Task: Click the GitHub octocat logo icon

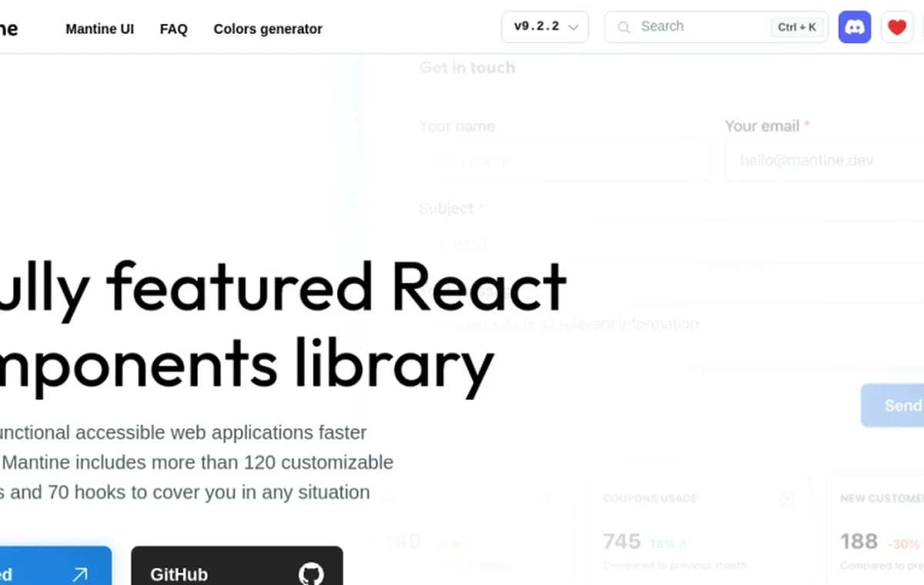Action: point(311,574)
